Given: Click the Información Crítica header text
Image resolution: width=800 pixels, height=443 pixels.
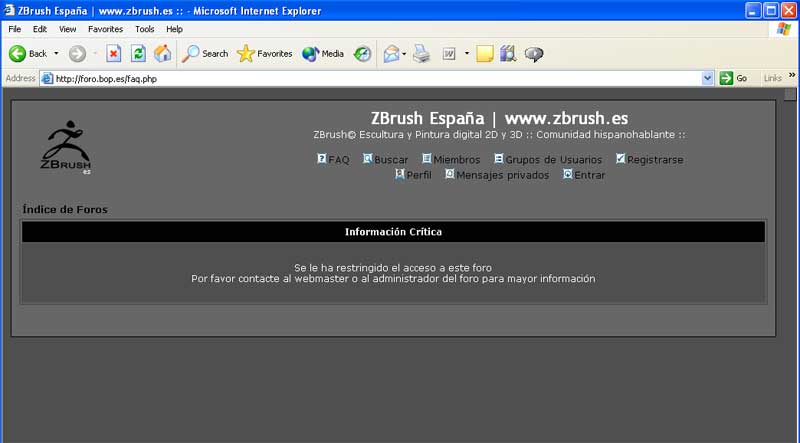Looking at the screenshot, I should coord(393,232).
